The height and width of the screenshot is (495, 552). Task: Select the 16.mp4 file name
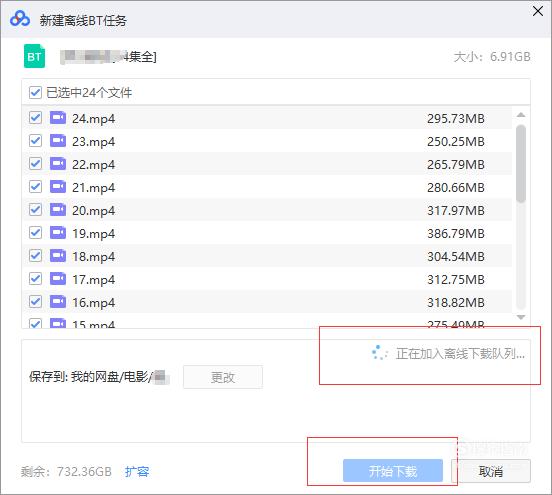tap(94, 302)
